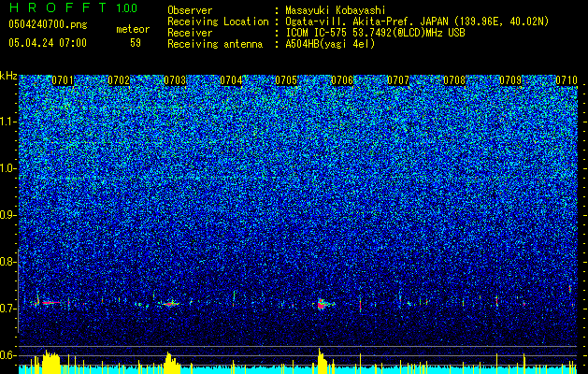Click the 0.6 kHz axis label
588x374 pixels.
click(x=7, y=355)
